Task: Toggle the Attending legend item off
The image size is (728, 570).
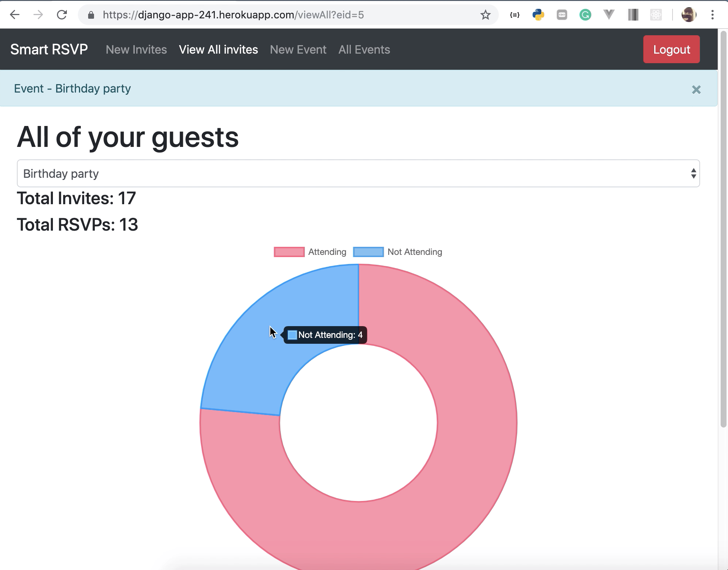Action: click(x=310, y=252)
